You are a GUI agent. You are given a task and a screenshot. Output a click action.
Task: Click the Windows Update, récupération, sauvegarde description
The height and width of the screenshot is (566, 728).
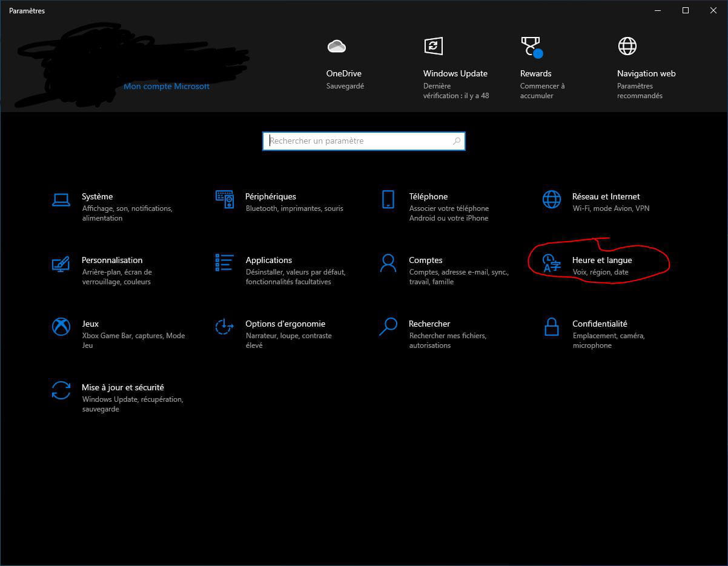point(133,404)
